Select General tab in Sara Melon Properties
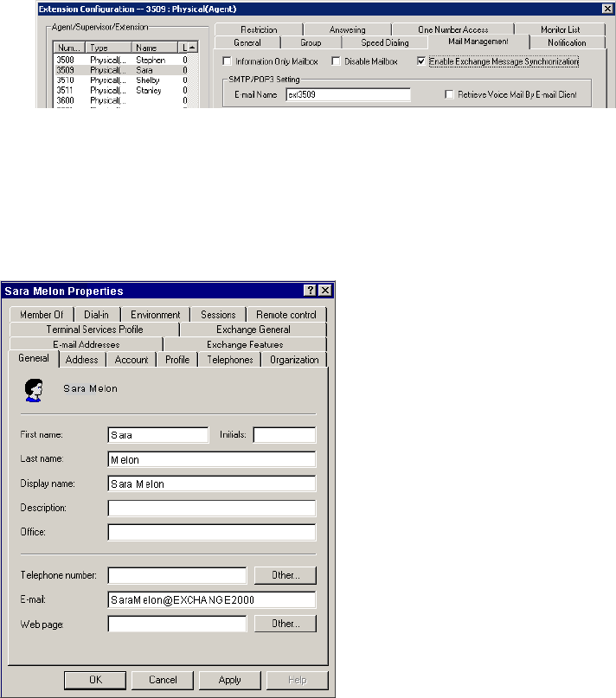The height and width of the screenshot is (698, 616). point(34,358)
